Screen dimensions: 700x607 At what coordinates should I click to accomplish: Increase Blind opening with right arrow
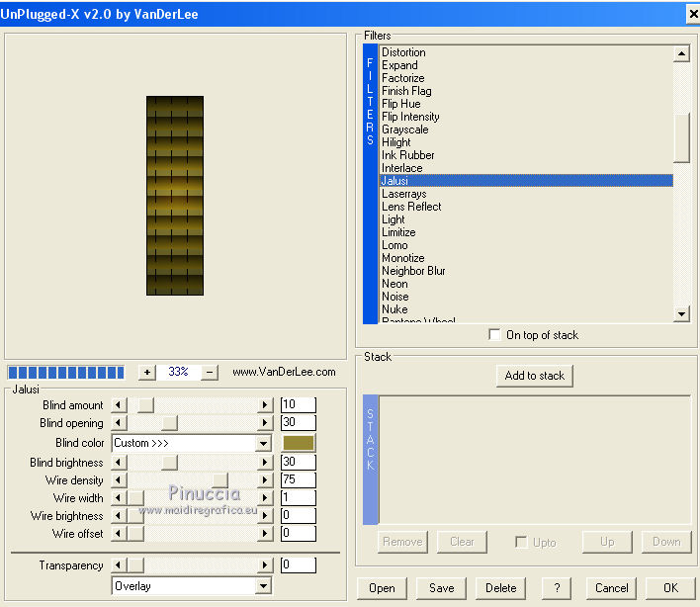(265, 423)
